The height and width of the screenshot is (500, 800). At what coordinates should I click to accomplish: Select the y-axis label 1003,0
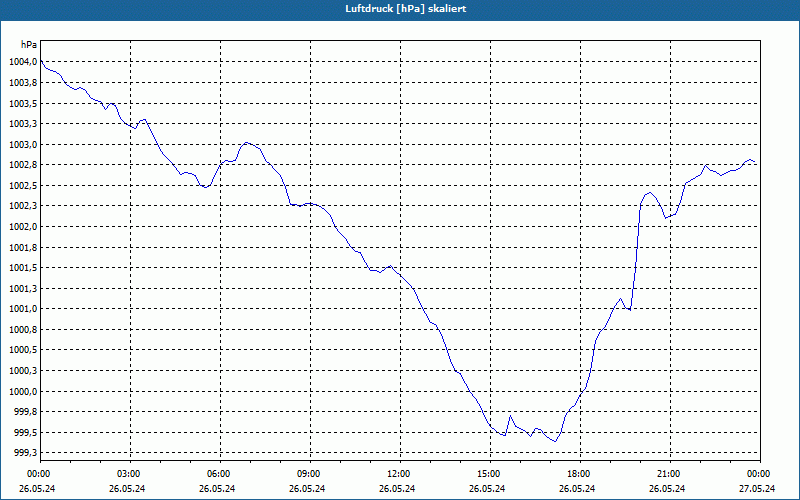23,144
